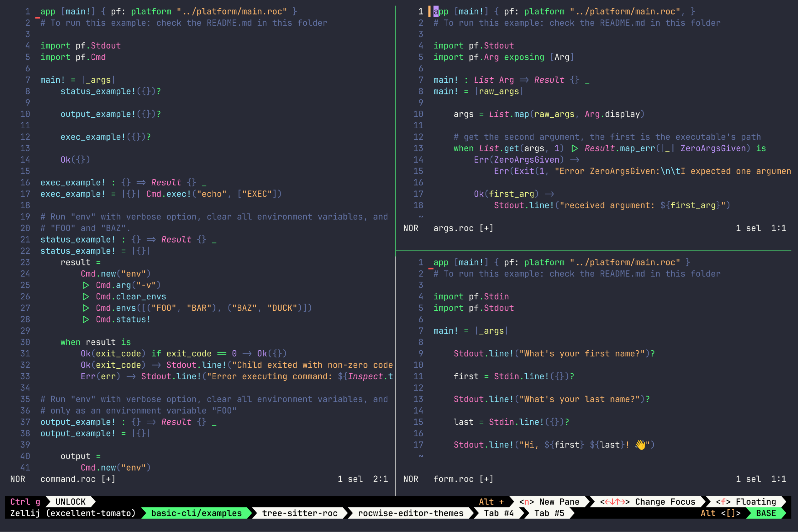
Task: Click the Floating shortcut segment
Action: click(x=746, y=502)
